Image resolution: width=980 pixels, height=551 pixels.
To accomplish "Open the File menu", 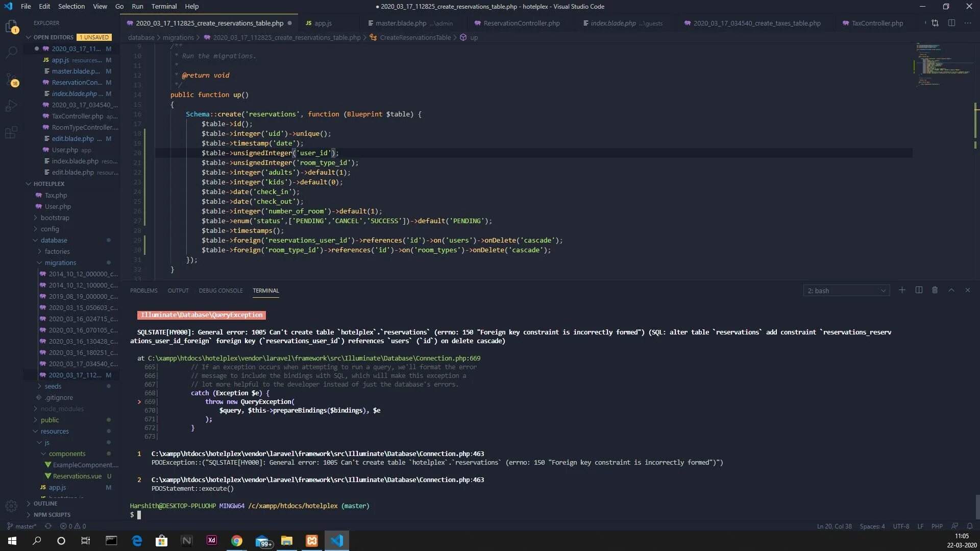I will [x=26, y=6].
